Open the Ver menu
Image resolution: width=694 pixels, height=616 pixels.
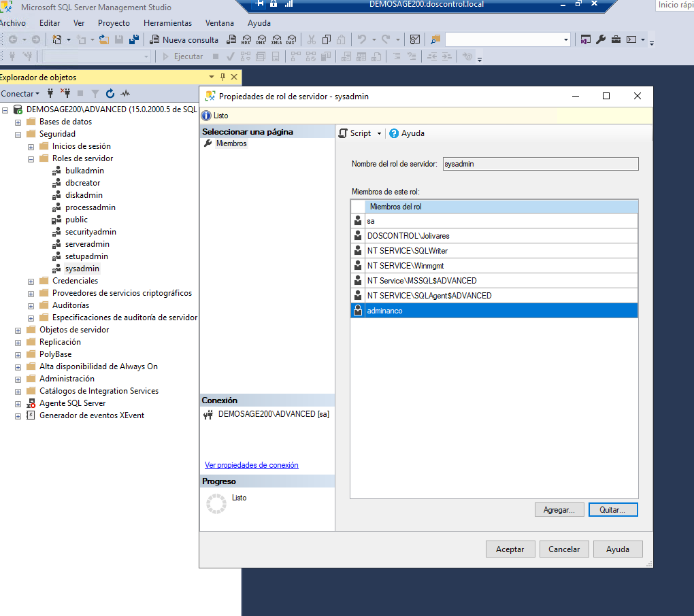tap(79, 23)
